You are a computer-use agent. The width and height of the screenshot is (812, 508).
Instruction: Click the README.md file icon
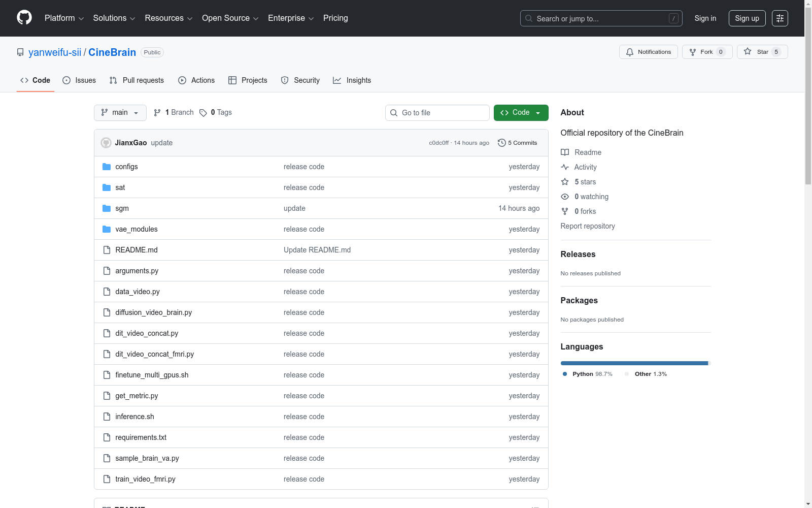(x=107, y=250)
